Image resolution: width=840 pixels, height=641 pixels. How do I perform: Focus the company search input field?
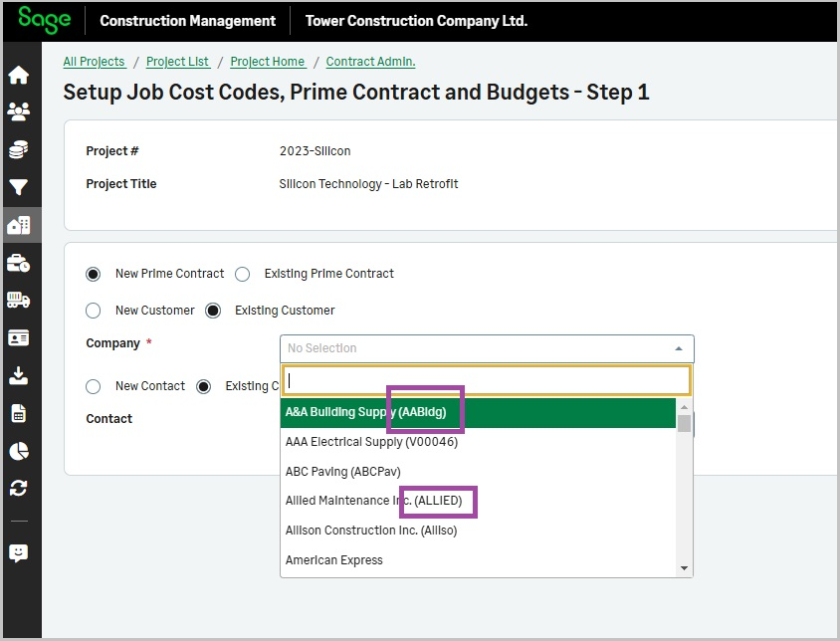(x=487, y=380)
